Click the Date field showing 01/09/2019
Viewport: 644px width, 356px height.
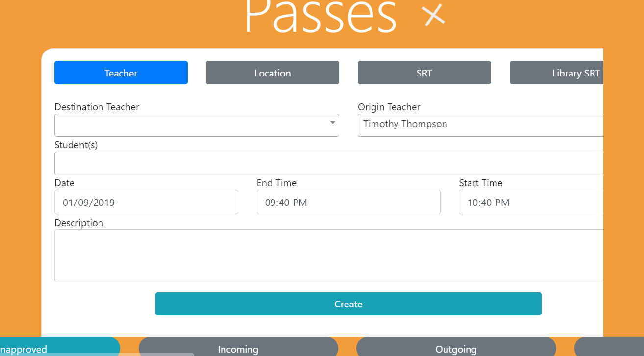[x=146, y=202]
